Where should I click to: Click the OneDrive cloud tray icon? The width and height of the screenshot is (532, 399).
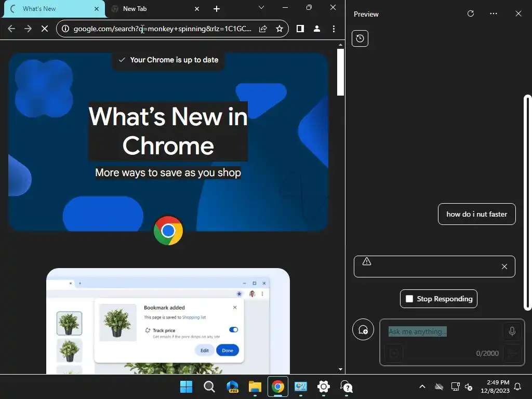point(439,387)
